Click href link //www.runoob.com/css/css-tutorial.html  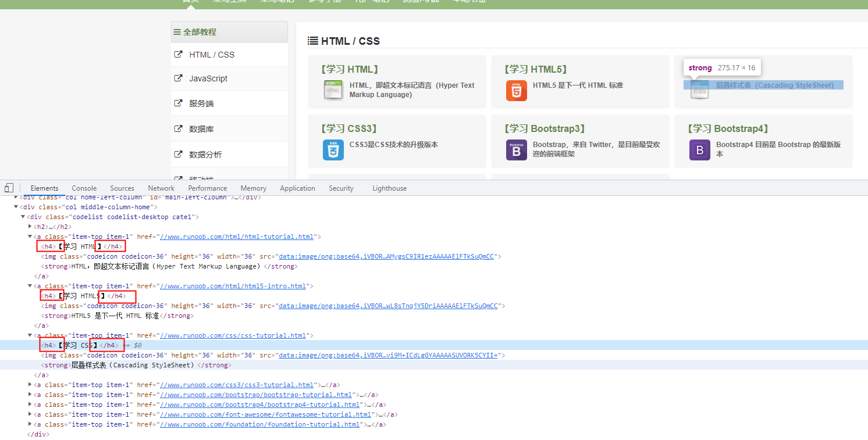(233, 335)
